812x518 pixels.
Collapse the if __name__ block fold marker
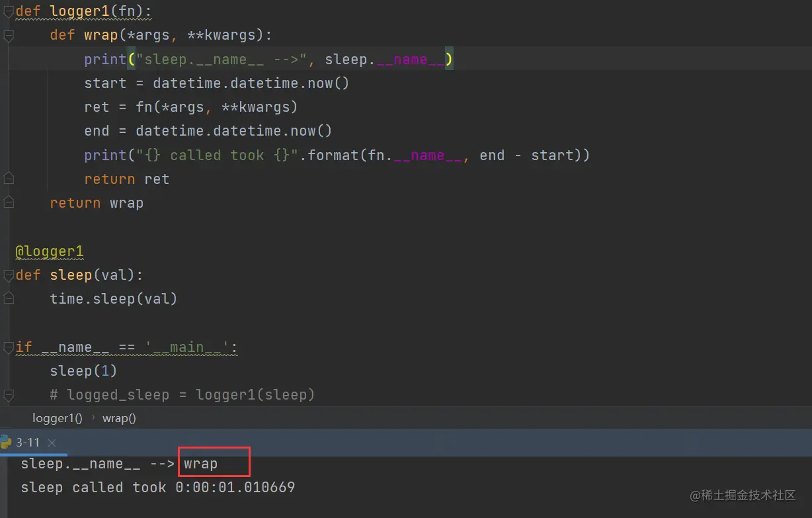pyautogui.click(x=8, y=347)
